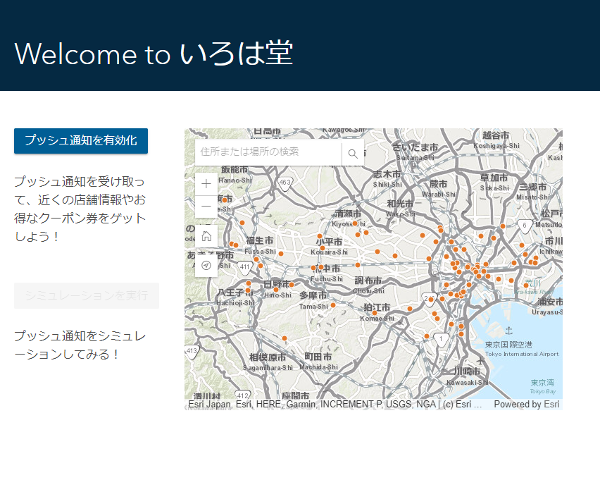Click the Powered by Esri link
The image size is (600, 480).
coord(526,404)
